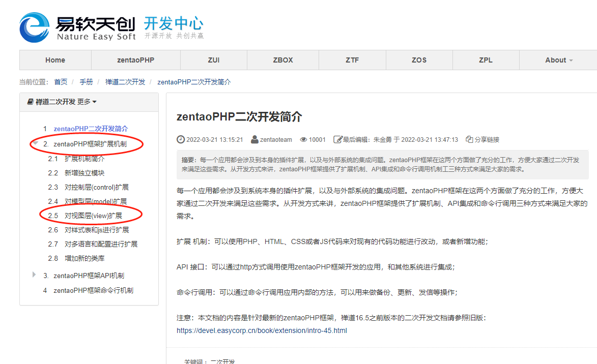The image size is (597, 364).
Task: Go to the ZBOX tab
Action: (283, 60)
